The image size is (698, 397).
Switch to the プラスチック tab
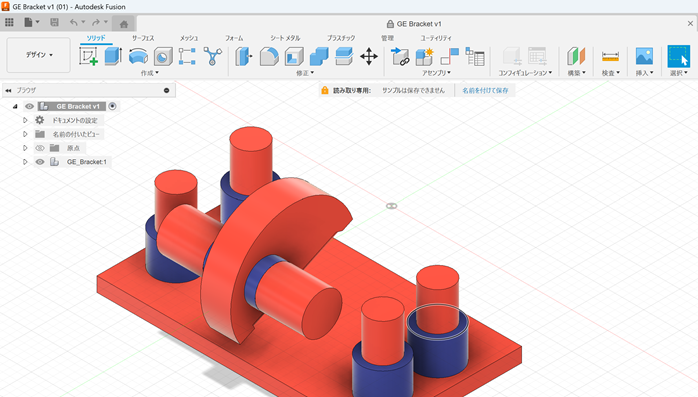(x=341, y=38)
